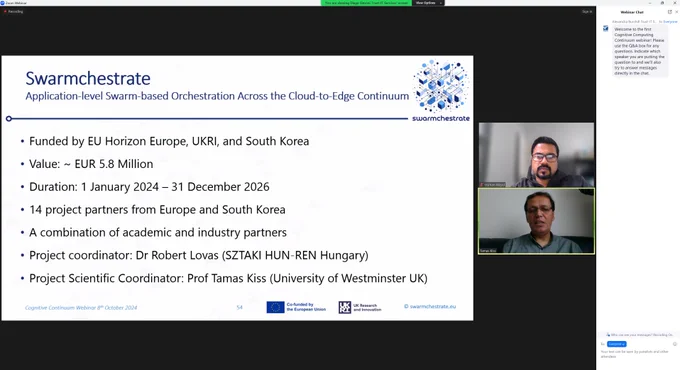This screenshot has height=370, width=680.
Task: Click the swarmchestrate.eu link in slide footer
Action: pos(430,306)
